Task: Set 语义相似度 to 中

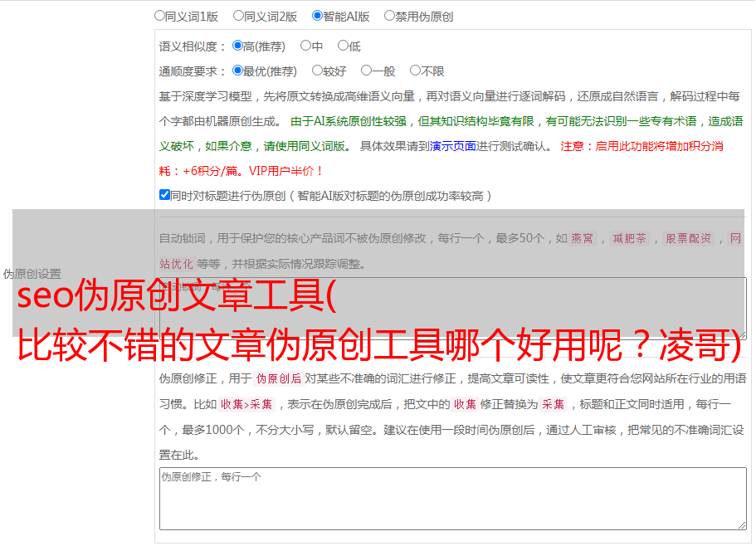Action: [x=305, y=46]
